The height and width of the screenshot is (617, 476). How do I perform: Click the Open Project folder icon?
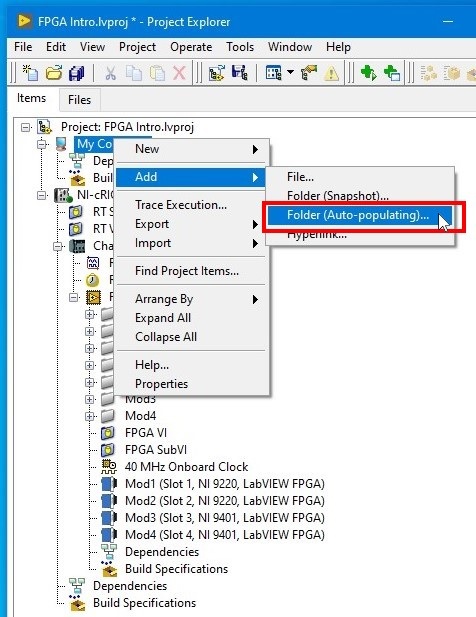click(54, 73)
